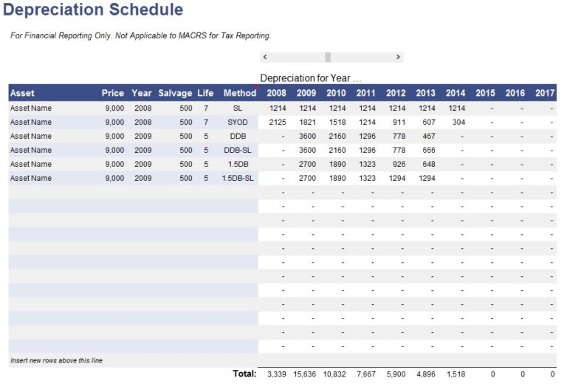Select the 607 depreciation value
567x392 pixels.
click(x=429, y=123)
